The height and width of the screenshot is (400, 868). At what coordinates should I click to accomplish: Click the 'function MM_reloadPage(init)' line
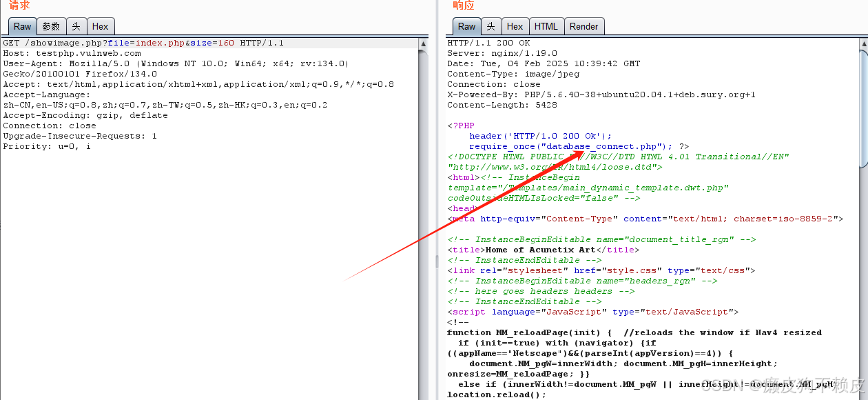coord(634,332)
